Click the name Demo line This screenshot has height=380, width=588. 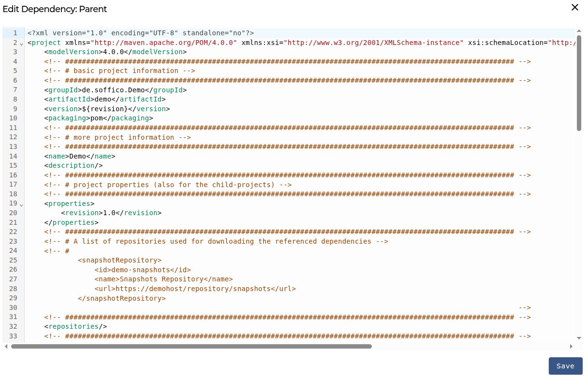tap(80, 156)
